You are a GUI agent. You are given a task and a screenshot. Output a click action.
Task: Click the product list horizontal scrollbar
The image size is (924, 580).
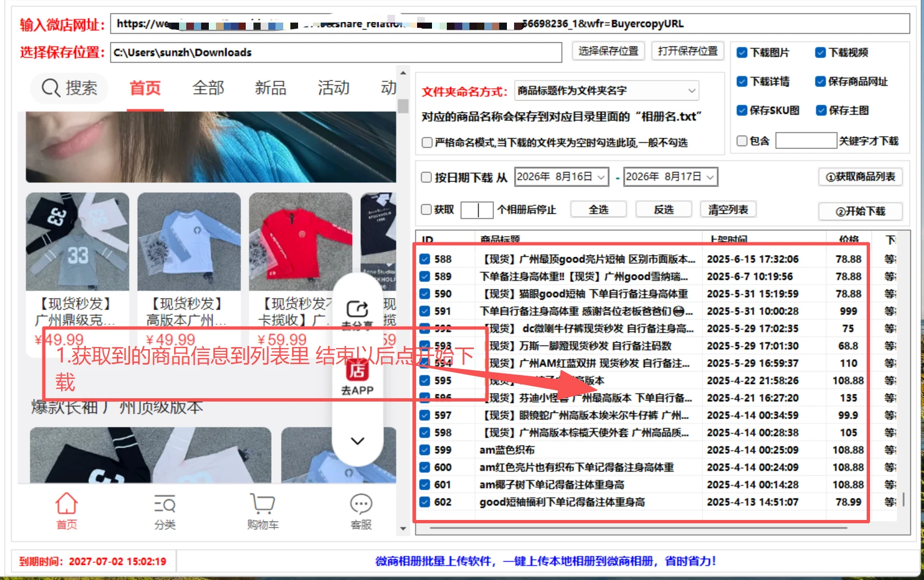(x=638, y=528)
